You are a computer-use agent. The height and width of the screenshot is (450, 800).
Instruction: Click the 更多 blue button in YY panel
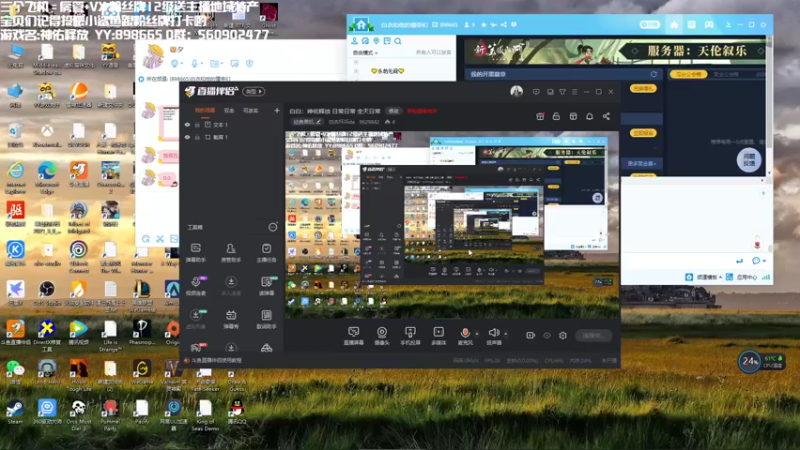642,163
